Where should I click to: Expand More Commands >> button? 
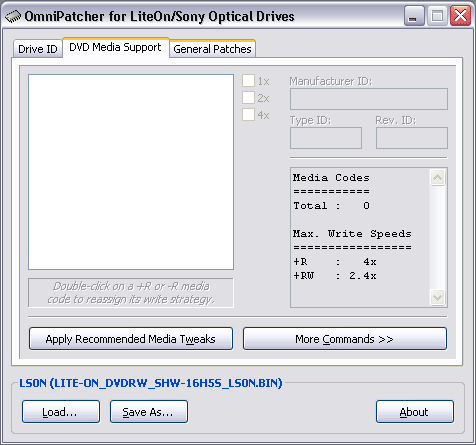point(345,339)
